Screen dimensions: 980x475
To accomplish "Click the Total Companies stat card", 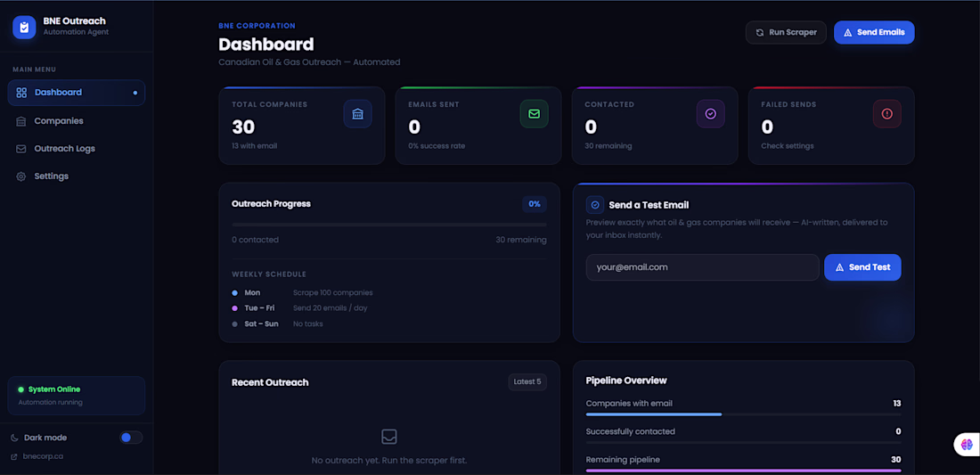I will click(302, 126).
